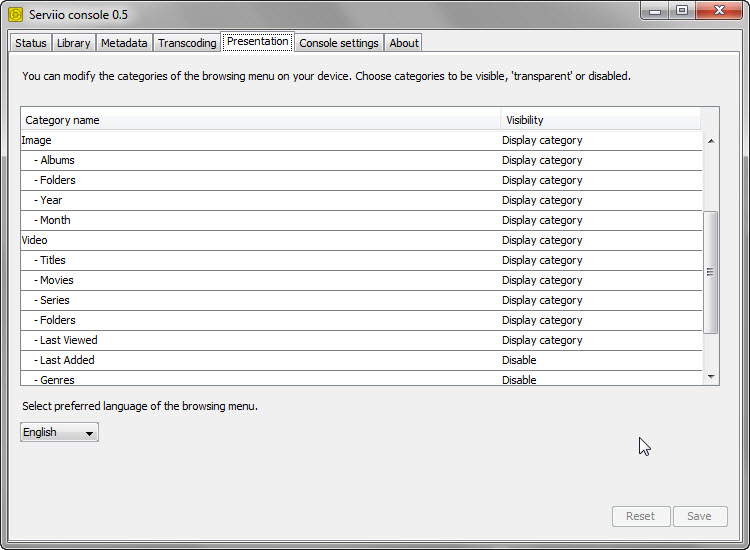
Task: Open the About tab
Action: [404, 43]
